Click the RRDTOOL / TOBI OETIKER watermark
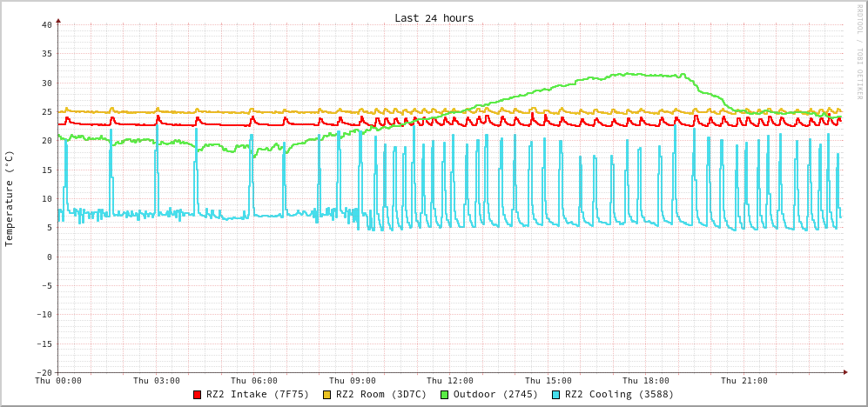This screenshot has width=868, height=407. [858, 52]
